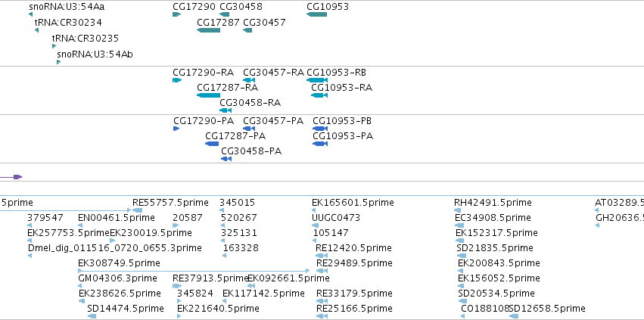Select the SD12658.5prime EST glyph

click(x=513, y=316)
